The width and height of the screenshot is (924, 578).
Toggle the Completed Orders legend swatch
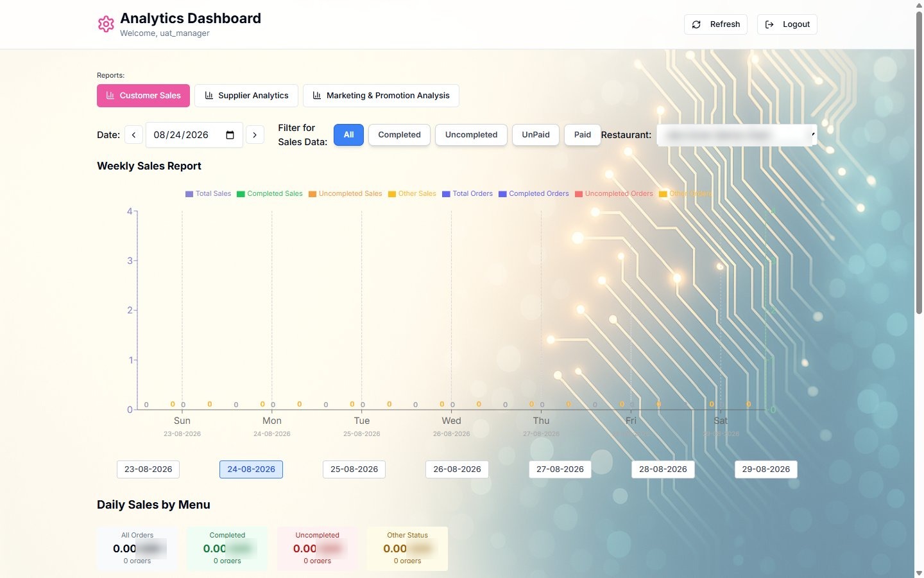[x=502, y=194]
